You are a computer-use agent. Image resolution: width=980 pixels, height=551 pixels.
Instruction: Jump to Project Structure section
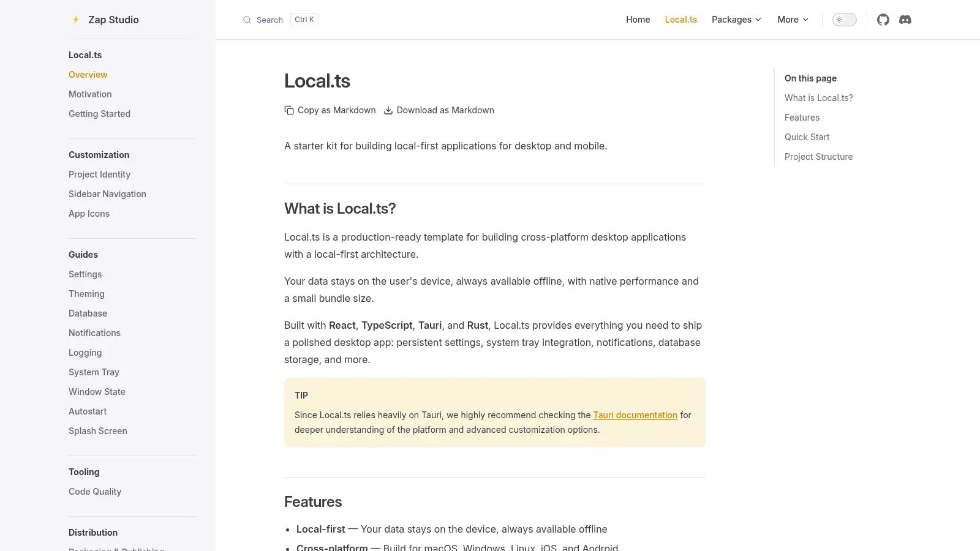818,157
